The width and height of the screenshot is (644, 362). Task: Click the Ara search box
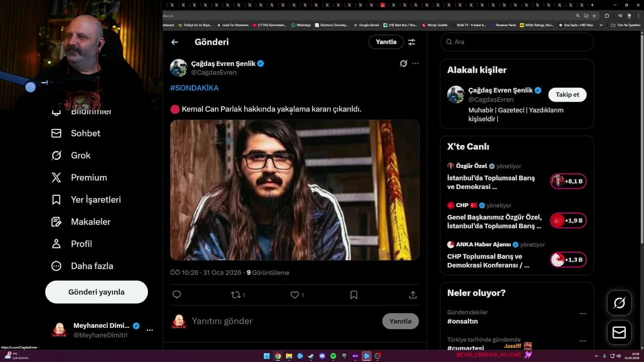tap(517, 42)
